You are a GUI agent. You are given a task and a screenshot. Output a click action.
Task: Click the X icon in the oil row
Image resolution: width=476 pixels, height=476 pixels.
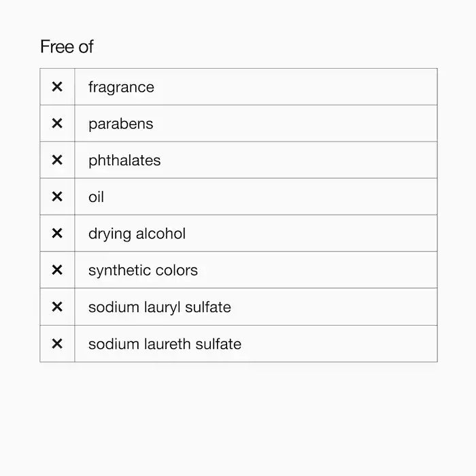[x=57, y=197]
